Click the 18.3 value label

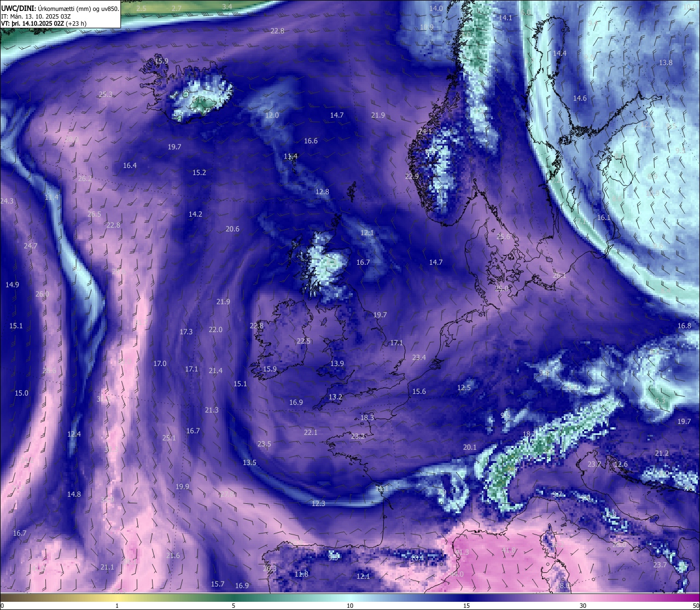coord(367,417)
